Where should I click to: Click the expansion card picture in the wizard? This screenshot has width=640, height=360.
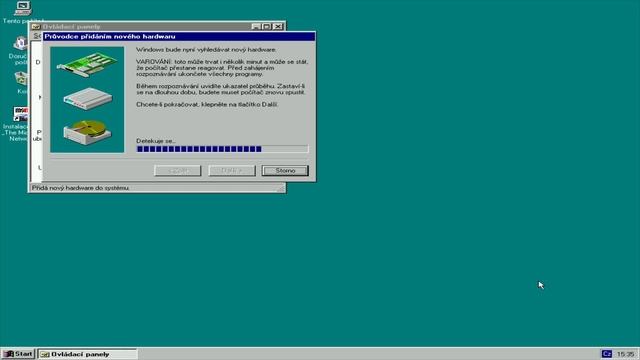(x=87, y=65)
